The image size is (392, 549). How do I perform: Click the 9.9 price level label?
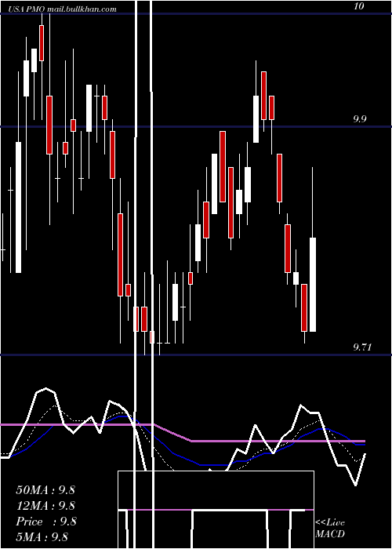[359, 118]
